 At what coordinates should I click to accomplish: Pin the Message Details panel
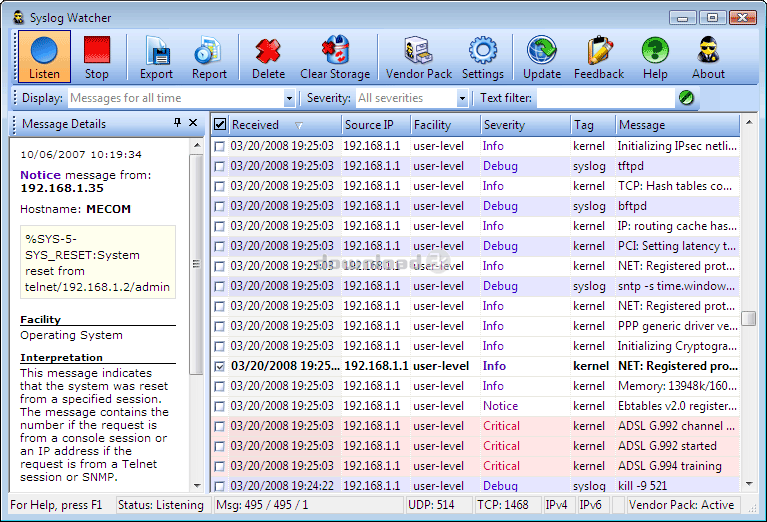point(177,123)
